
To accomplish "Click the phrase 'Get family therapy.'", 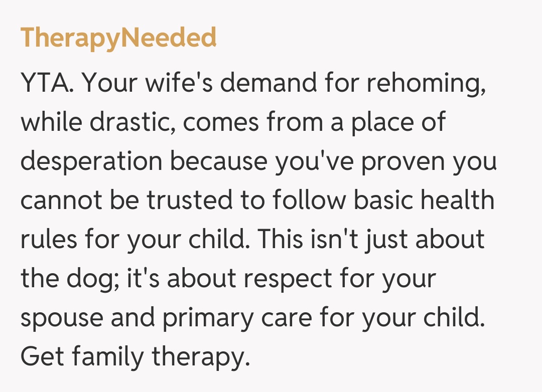I will 135,357.
